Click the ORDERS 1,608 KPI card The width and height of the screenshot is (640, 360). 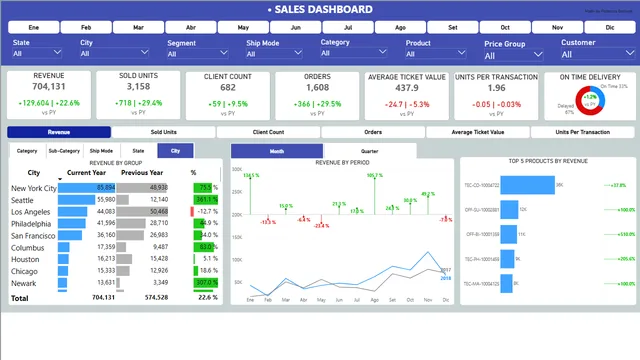coord(317,96)
